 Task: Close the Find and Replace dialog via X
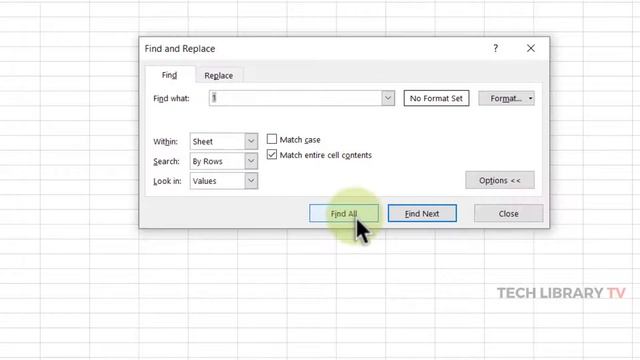(x=531, y=49)
